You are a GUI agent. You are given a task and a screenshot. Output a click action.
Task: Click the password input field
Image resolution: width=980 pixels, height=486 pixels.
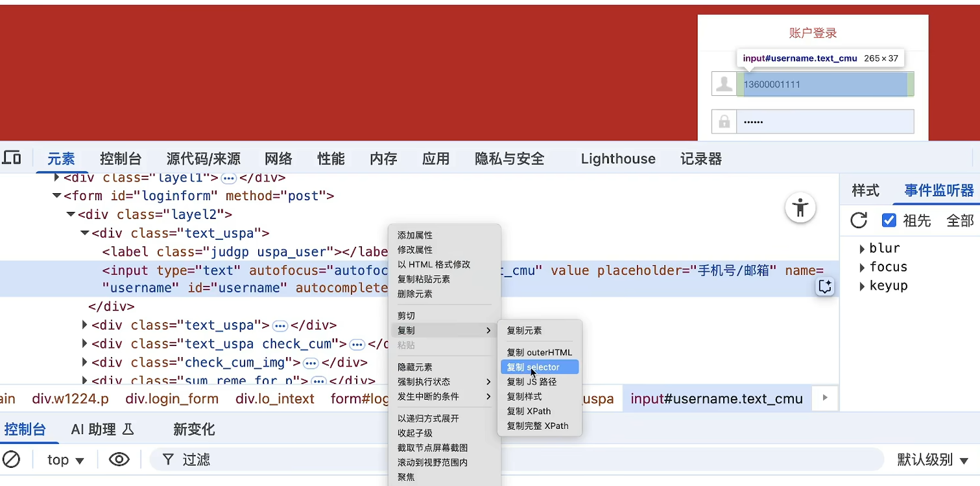pos(825,121)
